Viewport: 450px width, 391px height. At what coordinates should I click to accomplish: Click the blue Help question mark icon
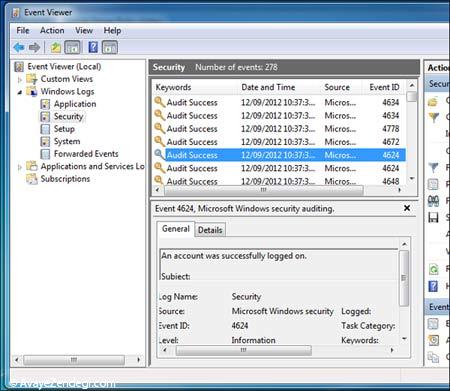tap(93, 47)
